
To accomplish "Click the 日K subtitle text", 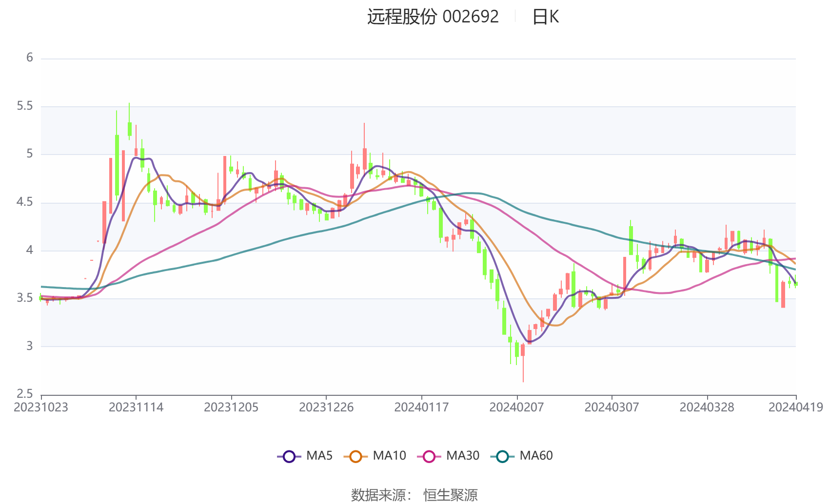I will (x=546, y=17).
